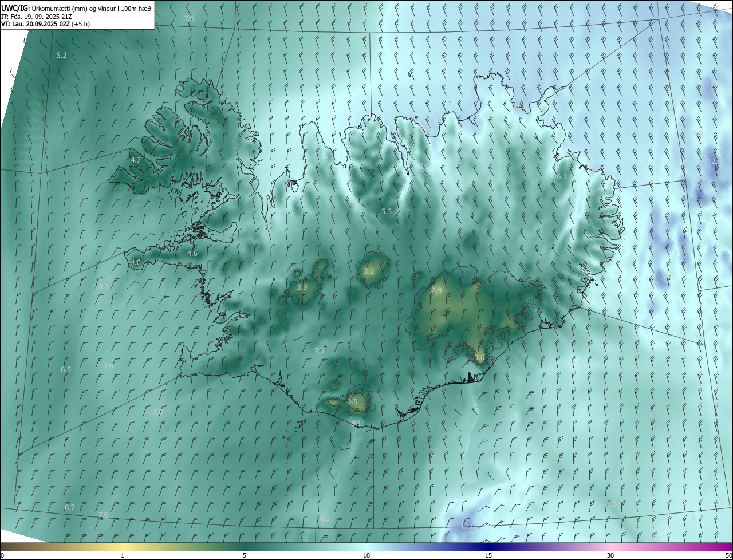Click the 5.3 value label
The image size is (733, 560).
(x=387, y=211)
